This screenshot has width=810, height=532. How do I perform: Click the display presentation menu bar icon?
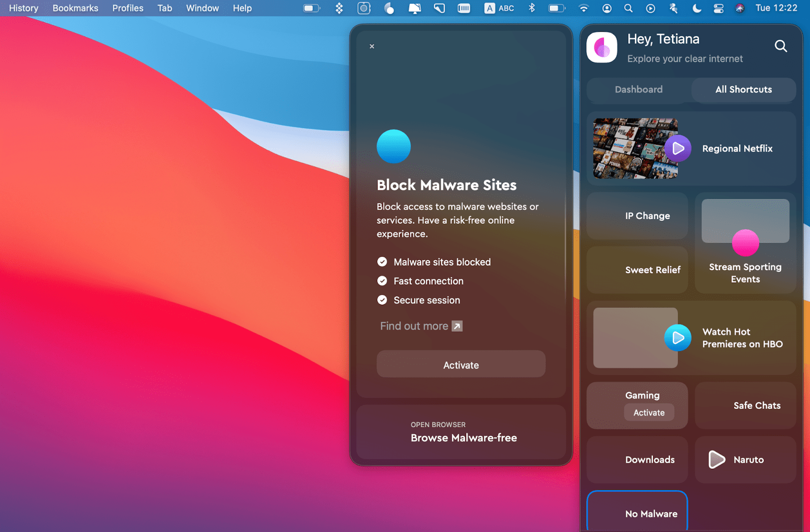point(415,8)
